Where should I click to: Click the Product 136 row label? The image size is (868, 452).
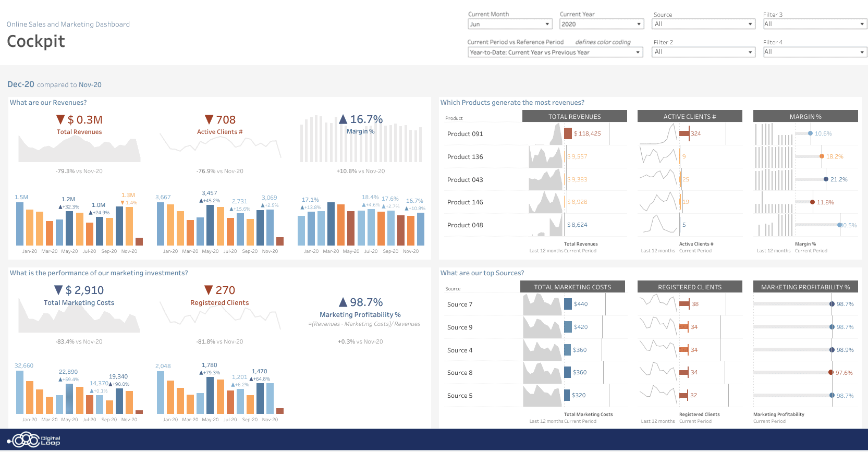(465, 157)
